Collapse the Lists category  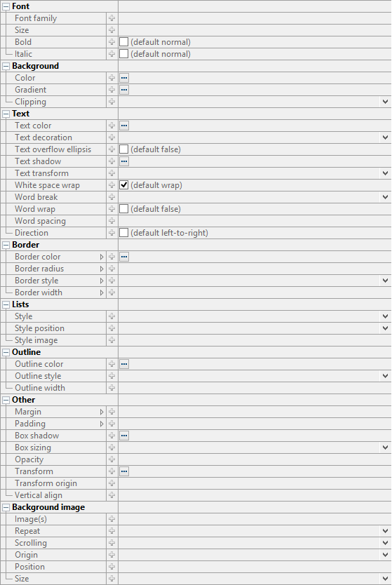click(x=6, y=305)
